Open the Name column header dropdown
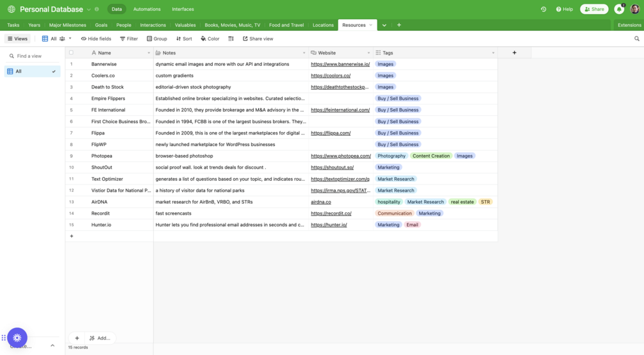The height and width of the screenshot is (355, 644). tap(149, 53)
